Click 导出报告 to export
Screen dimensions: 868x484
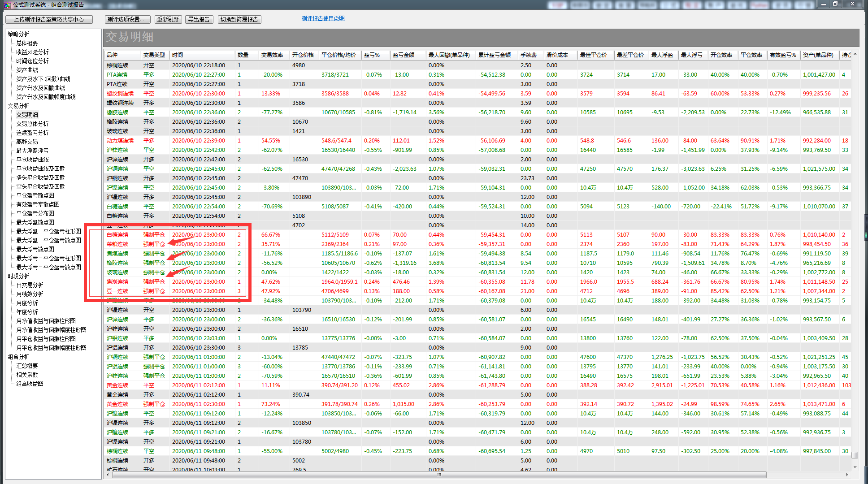pos(199,19)
